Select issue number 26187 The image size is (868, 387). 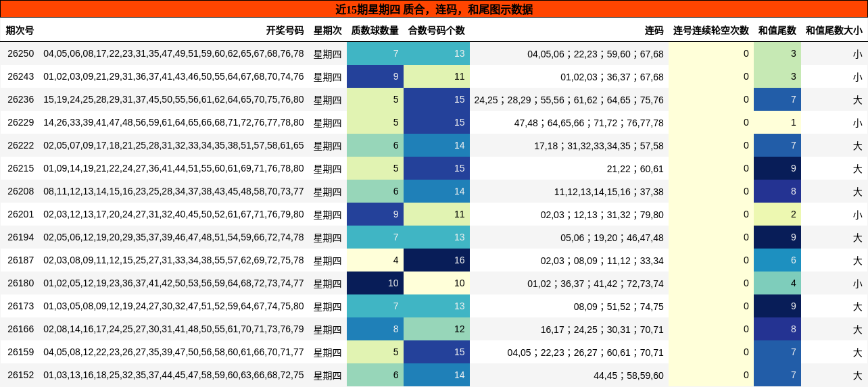pos(20,260)
